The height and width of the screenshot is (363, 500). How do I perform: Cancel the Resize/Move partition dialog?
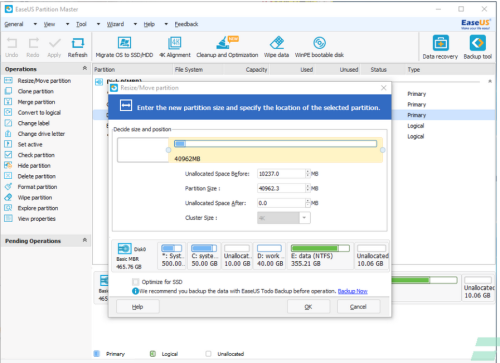[x=358, y=307]
